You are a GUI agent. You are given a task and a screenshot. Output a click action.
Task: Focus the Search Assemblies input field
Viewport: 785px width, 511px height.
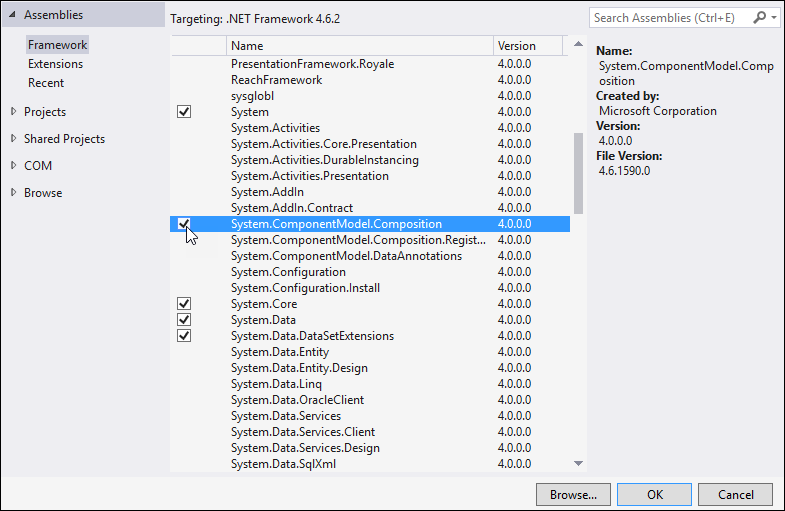(670, 18)
